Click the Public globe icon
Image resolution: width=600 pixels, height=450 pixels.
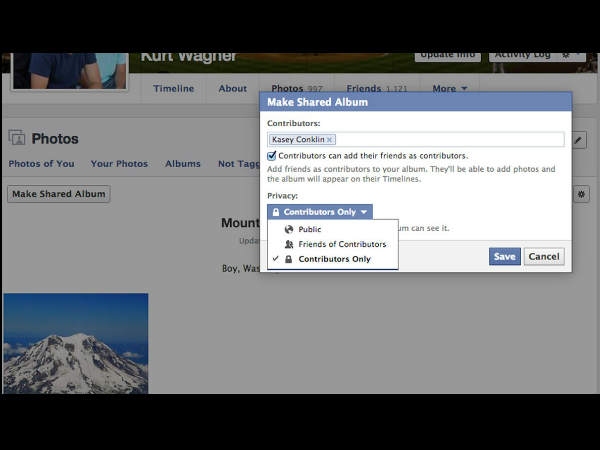click(289, 229)
